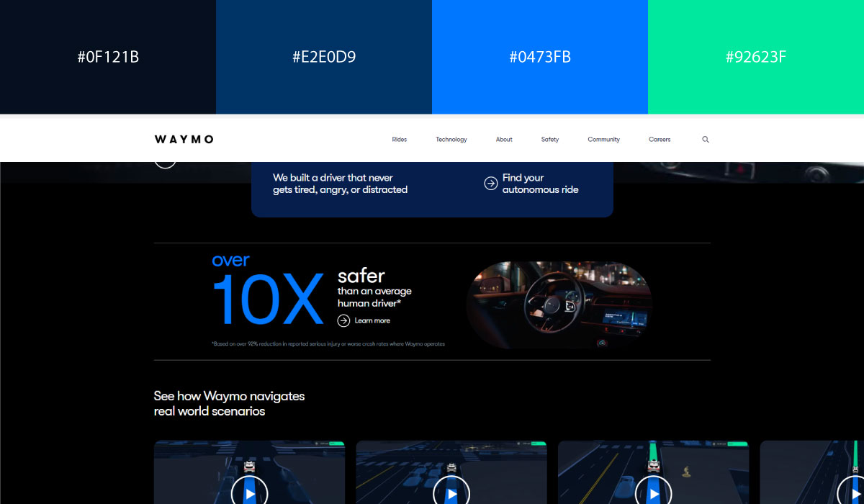The image size is (864, 504).
Task: Select the bright blue #0473FB swatch
Action: 540,57
